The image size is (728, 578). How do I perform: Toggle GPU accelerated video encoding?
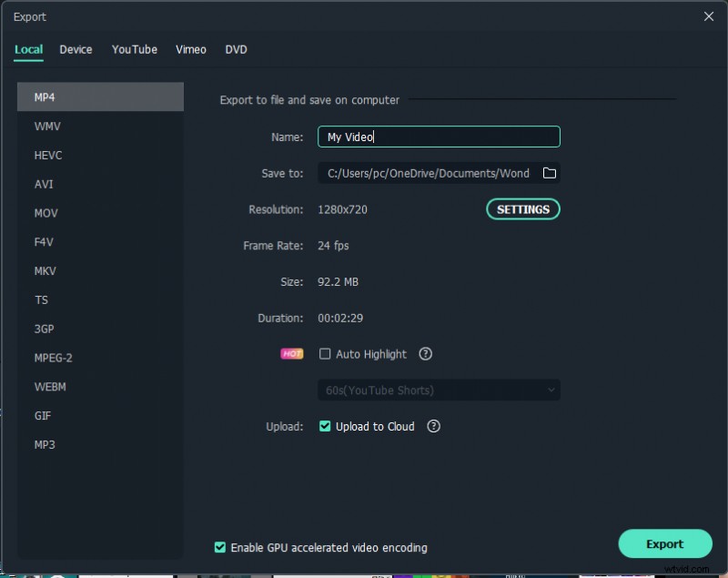[220, 547]
